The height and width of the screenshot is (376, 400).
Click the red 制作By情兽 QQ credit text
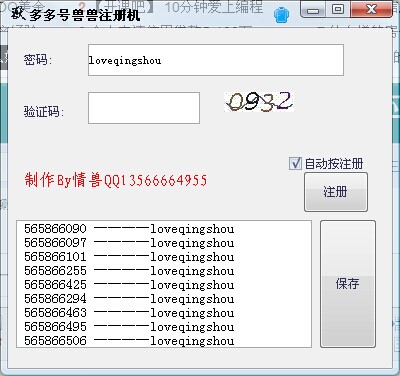pos(116,180)
